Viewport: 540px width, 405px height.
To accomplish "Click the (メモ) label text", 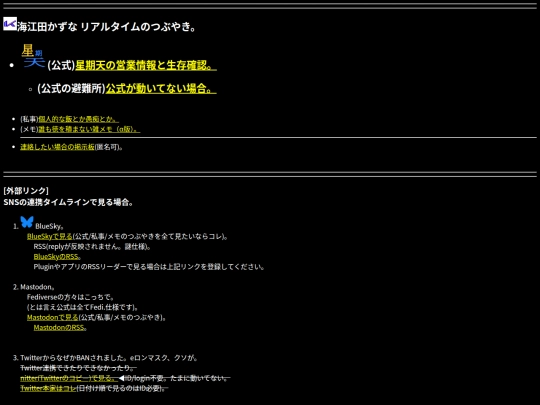I will coord(29,129).
